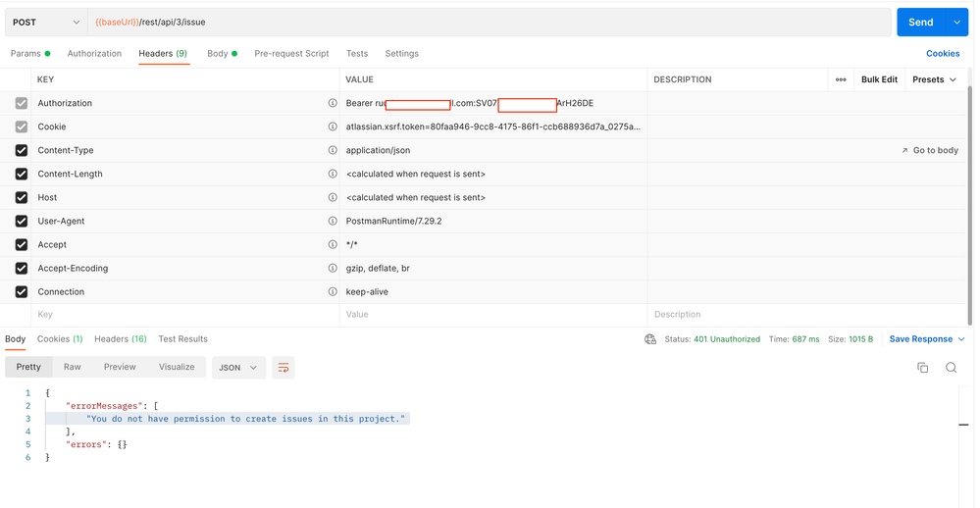The height and width of the screenshot is (508, 980).
Task: Expand the Send button options arrow
Action: click(x=956, y=22)
